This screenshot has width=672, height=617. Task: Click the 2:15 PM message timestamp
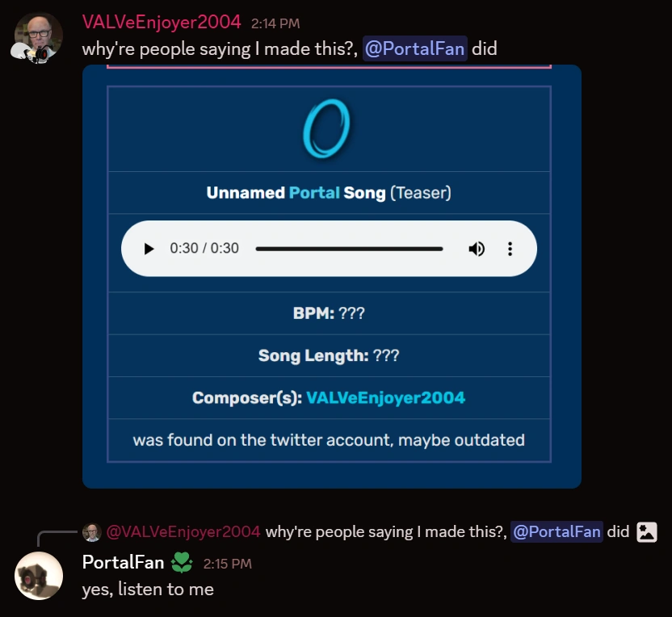(227, 563)
